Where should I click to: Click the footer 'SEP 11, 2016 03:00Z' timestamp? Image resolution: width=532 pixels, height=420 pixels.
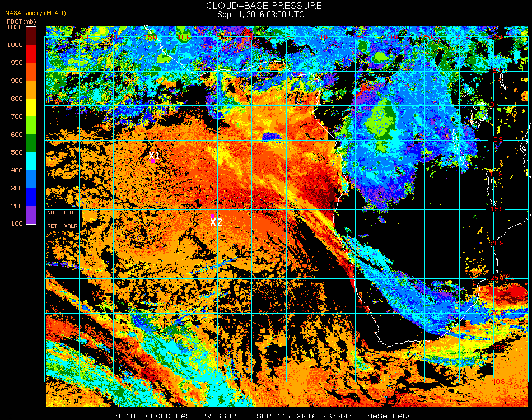click(x=304, y=416)
